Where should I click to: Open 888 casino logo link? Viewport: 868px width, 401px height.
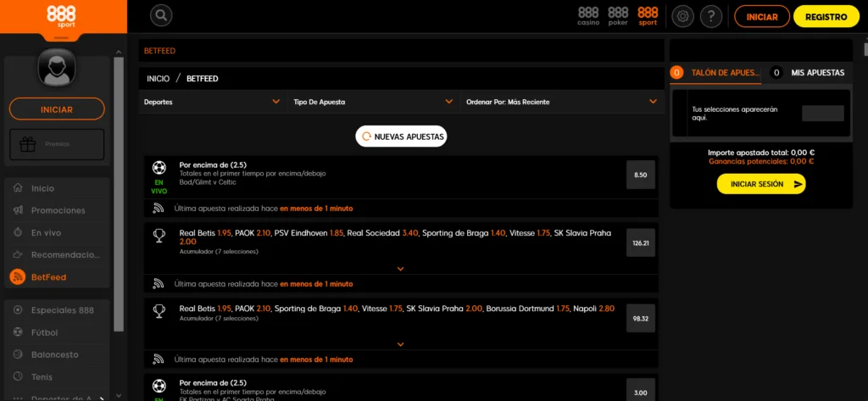tap(588, 15)
